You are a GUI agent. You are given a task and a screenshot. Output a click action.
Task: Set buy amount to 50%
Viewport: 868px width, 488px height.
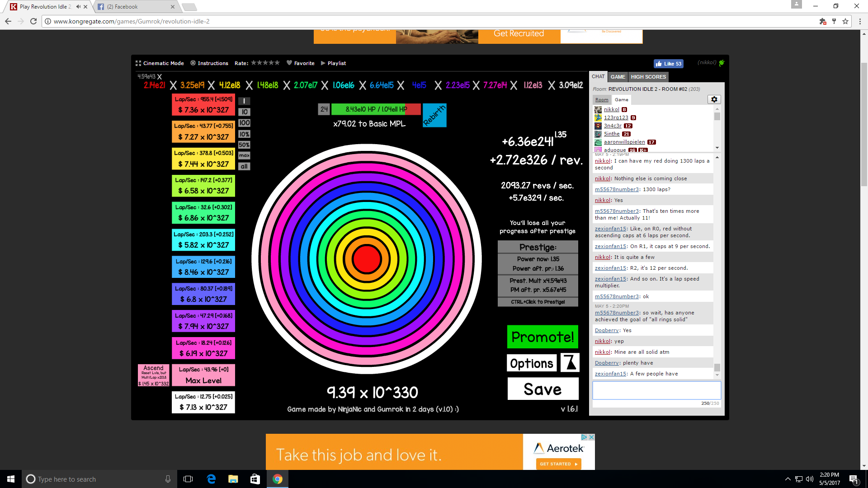click(x=244, y=145)
